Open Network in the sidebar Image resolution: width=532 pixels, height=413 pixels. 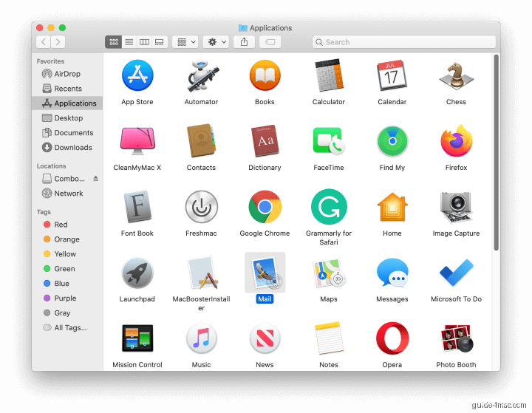pyautogui.click(x=67, y=194)
